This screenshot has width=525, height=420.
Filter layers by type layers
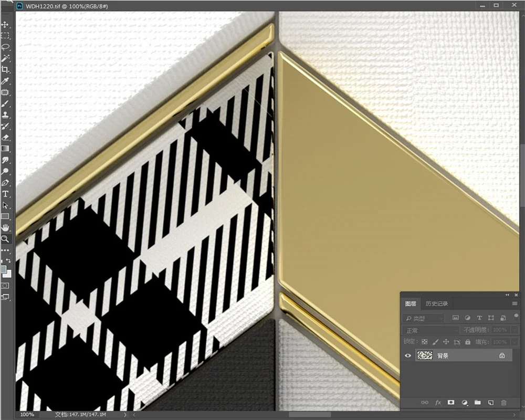[x=479, y=318]
